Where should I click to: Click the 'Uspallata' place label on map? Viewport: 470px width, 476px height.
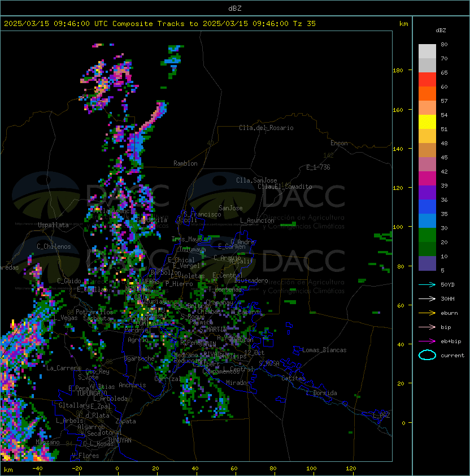coord(53,225)
